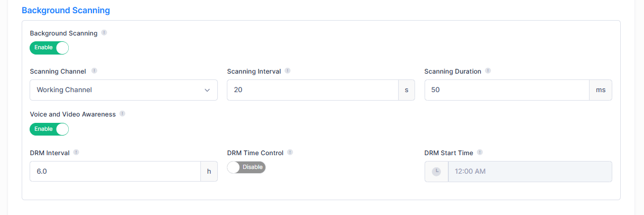
Task: Disable the Background Scanning toggle
Action: coord(49,48)
